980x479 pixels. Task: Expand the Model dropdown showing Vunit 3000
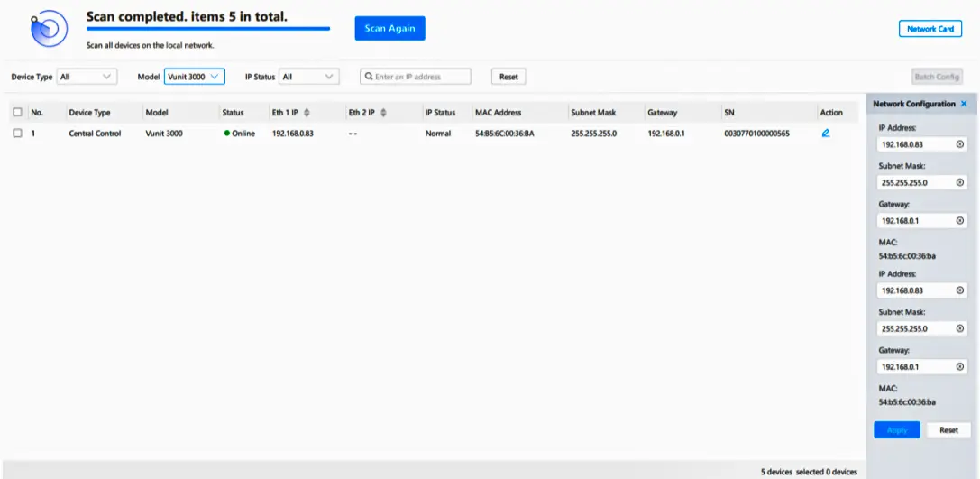click(x=194, y=77)
